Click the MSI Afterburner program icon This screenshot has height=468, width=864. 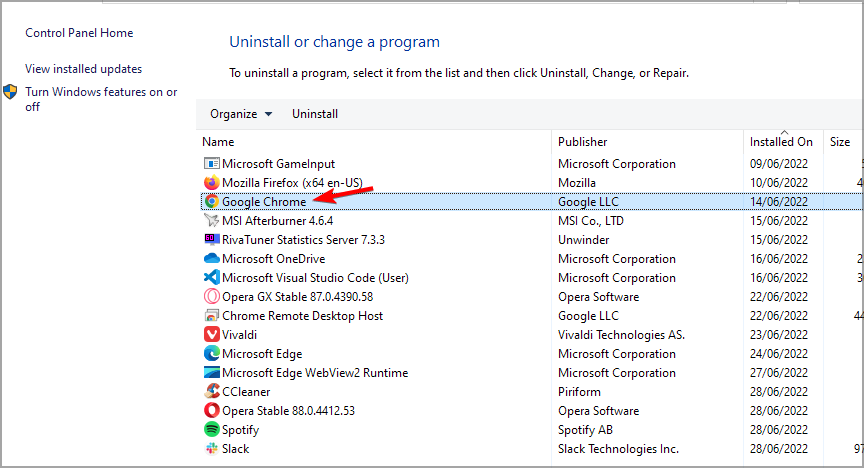point(212,220)
